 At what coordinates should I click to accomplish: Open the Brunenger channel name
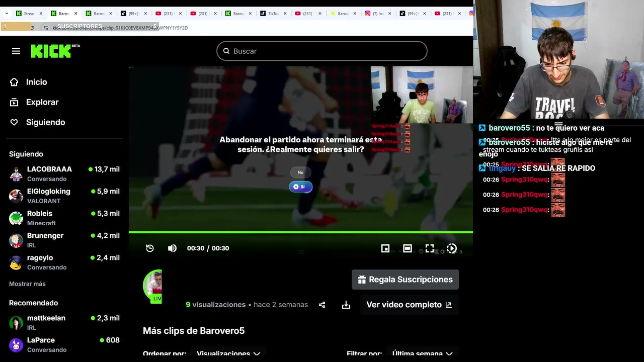[x=45, y=236]
